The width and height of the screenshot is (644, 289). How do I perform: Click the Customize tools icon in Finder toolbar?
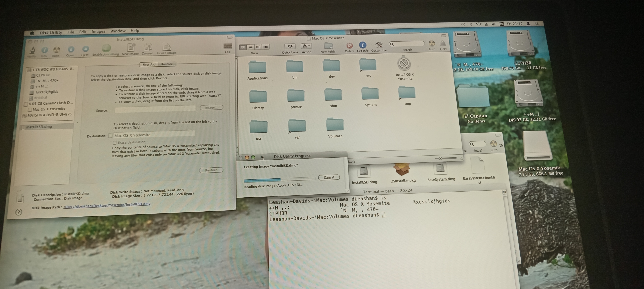(378, 45)
